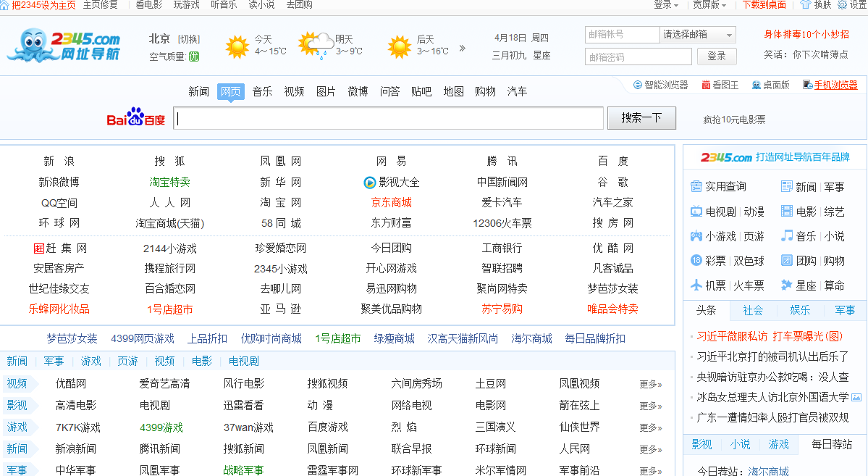The height and width of the screenshot is (476, 868).
Task: Click the 下载到桌面 link
Action: [764, 5]
